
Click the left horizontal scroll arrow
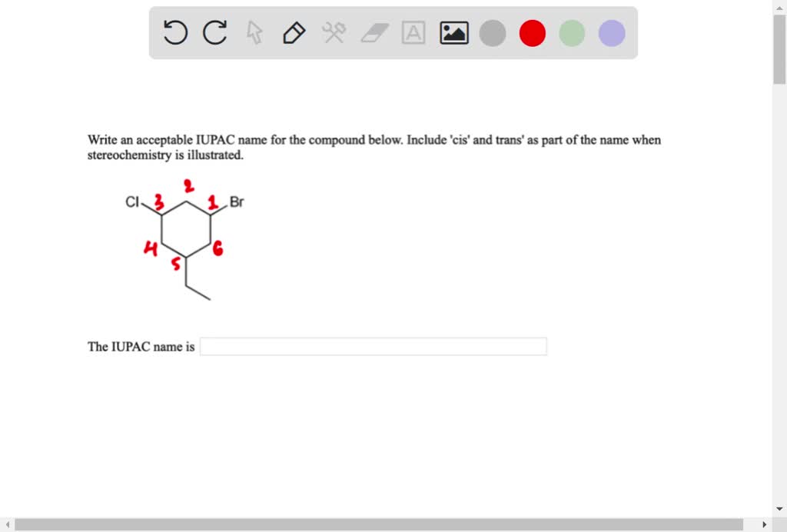click(6, 525)
